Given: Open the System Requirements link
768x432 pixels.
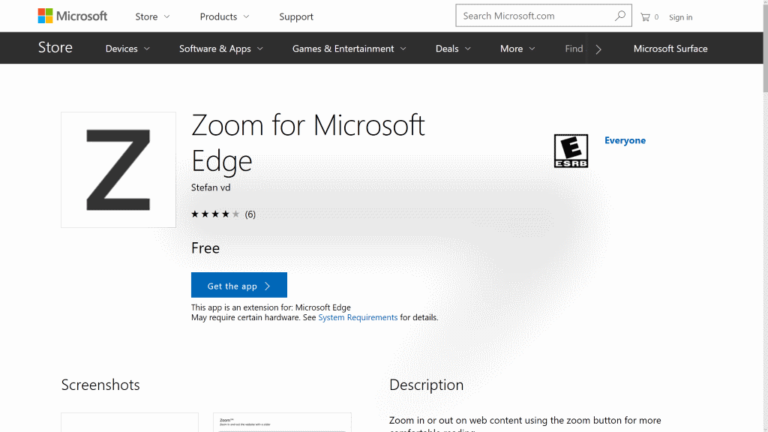Looking at the screenshot, I should coord(358,317).
